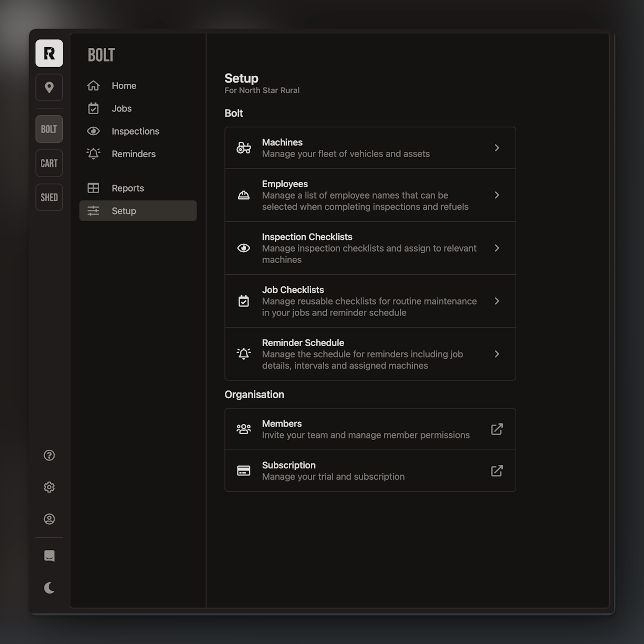Select the Job Checklists setup row
Screen dimensions: 644x644
(x=370, y=301)
